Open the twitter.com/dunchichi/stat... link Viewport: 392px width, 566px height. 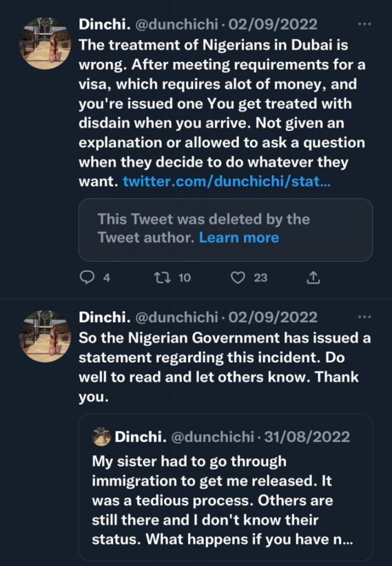[x=227, y=181]
